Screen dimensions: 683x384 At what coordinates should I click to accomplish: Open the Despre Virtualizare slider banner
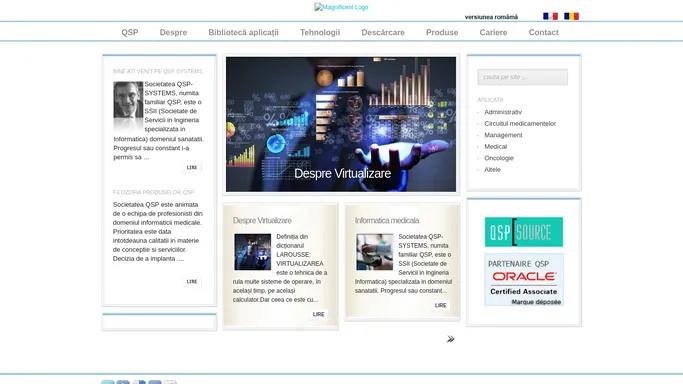click(341, 124)
